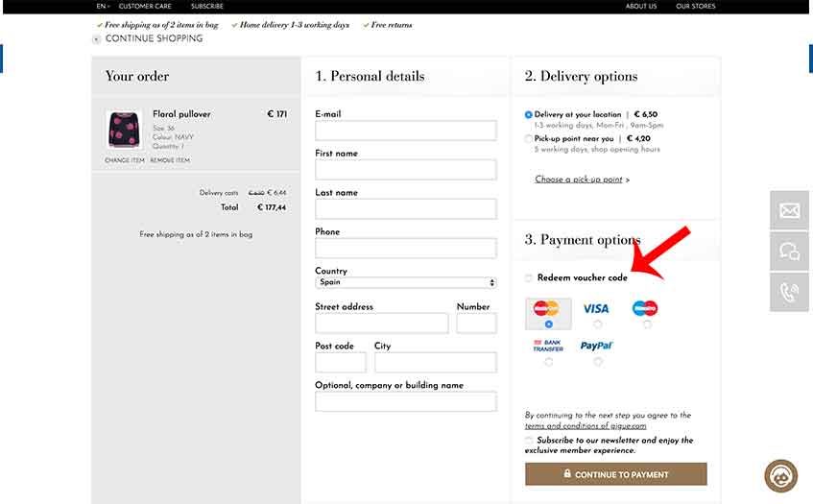Open the EN language selector
This screenshot has height=504, width=813.
coord(103,7)
